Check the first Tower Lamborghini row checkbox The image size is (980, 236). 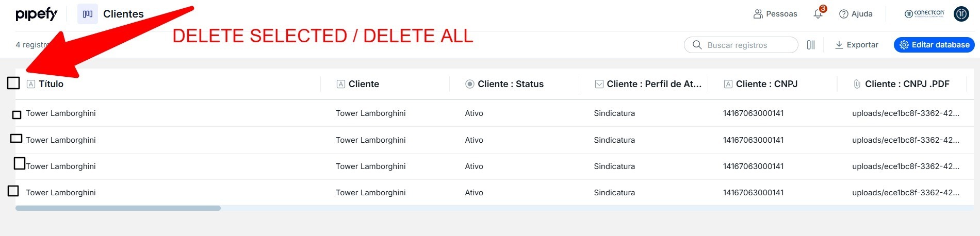[x=17, y=114]
